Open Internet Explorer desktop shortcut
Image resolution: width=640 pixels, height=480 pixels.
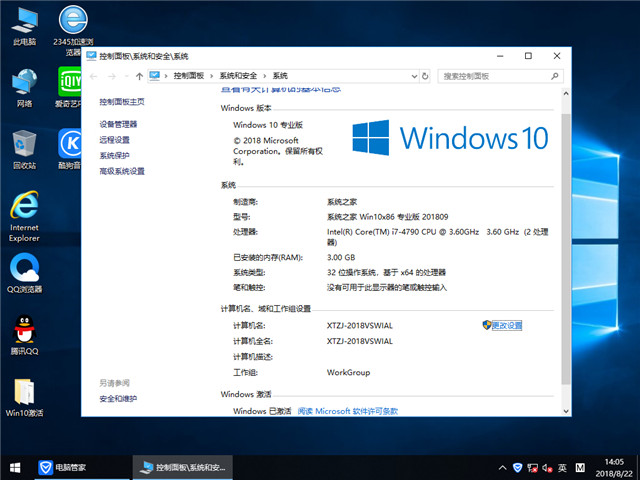[x=24, y=210]
